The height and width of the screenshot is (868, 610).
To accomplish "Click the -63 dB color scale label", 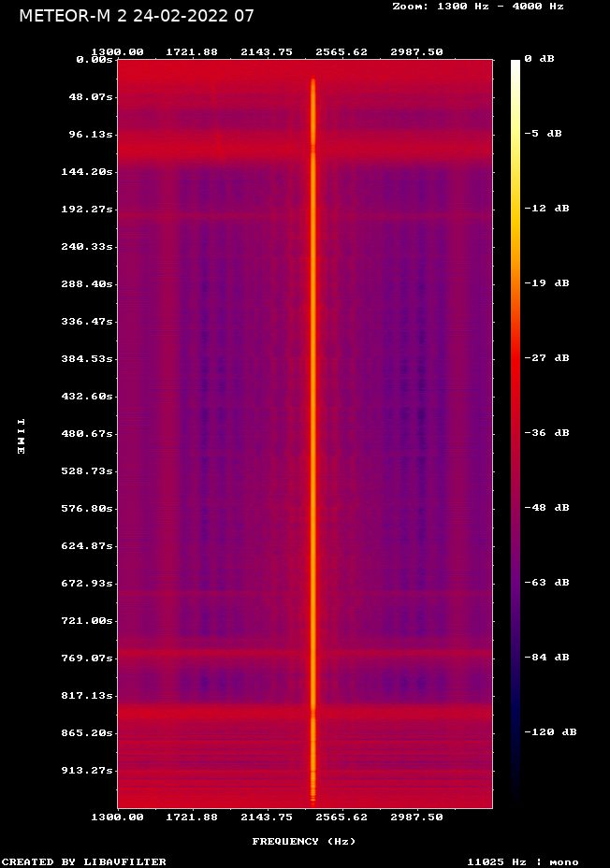I will click(547, 582).
